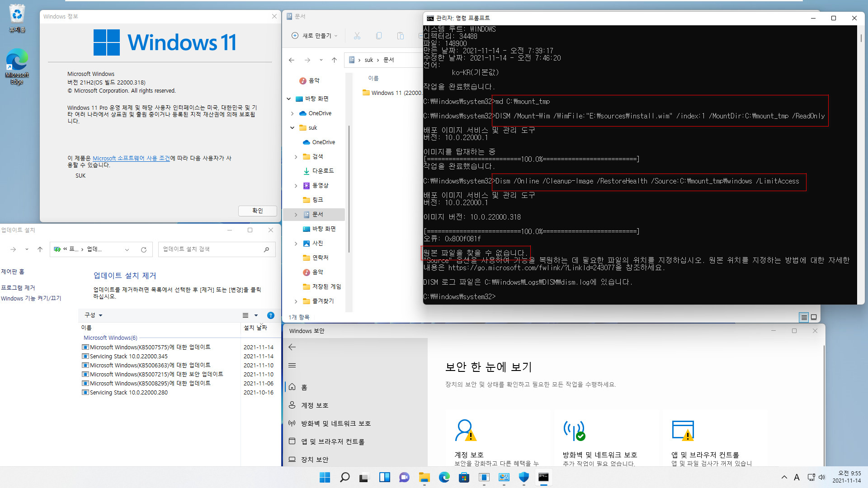
Task: Select 연락처 folder in navigation tree
Action: 316,258
